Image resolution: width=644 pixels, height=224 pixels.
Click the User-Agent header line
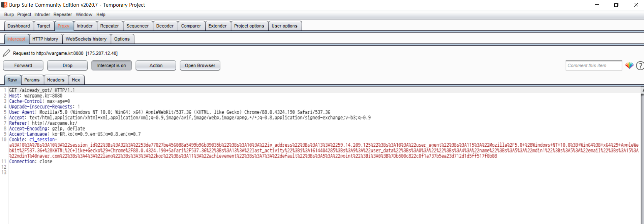tap(170, 112)
